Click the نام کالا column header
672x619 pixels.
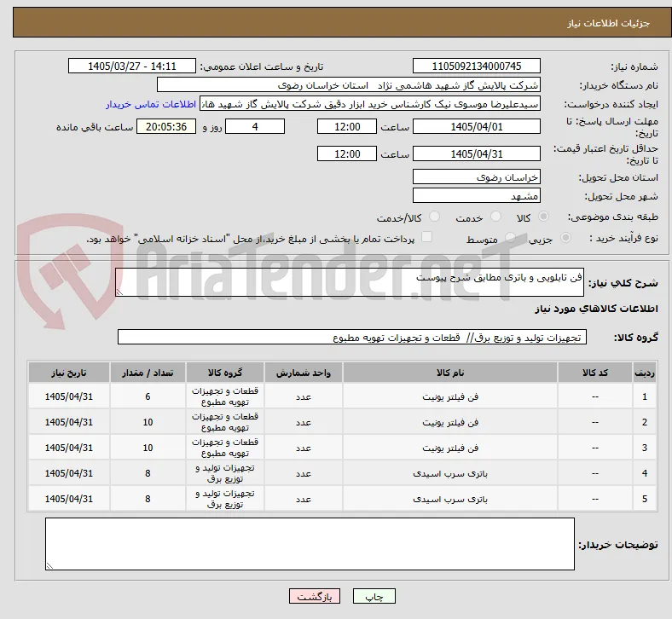click(450, 373)
